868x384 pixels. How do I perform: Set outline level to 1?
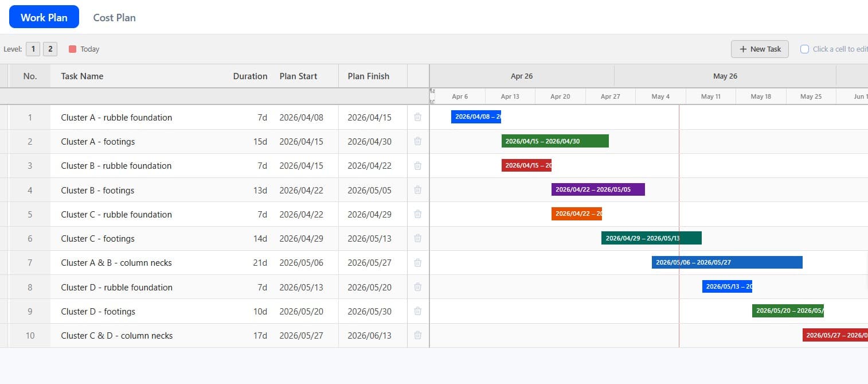click(33, 49)
